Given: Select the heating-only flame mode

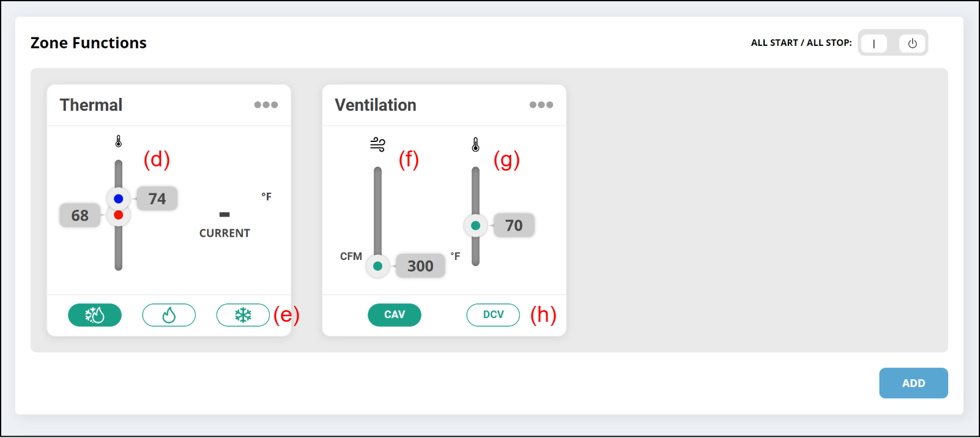Looking at the screenshot, I should point(169,315).
